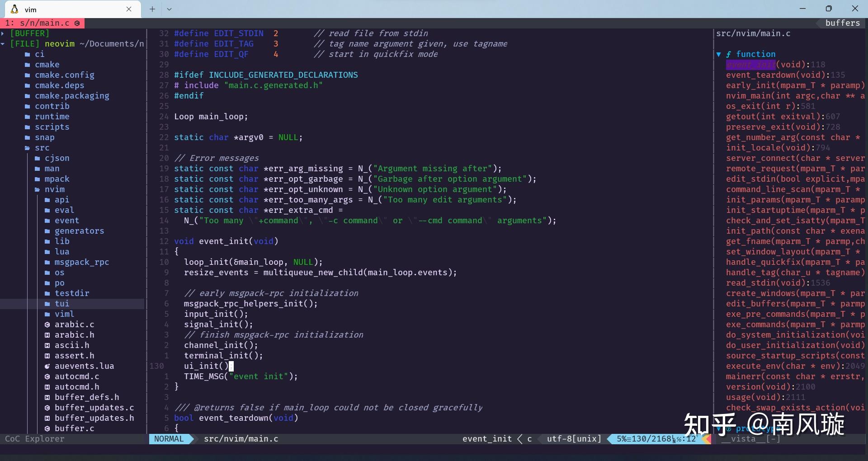Click the cmake folder icon
This screenshot has width=868, height=461.
[x=28, y=65]
